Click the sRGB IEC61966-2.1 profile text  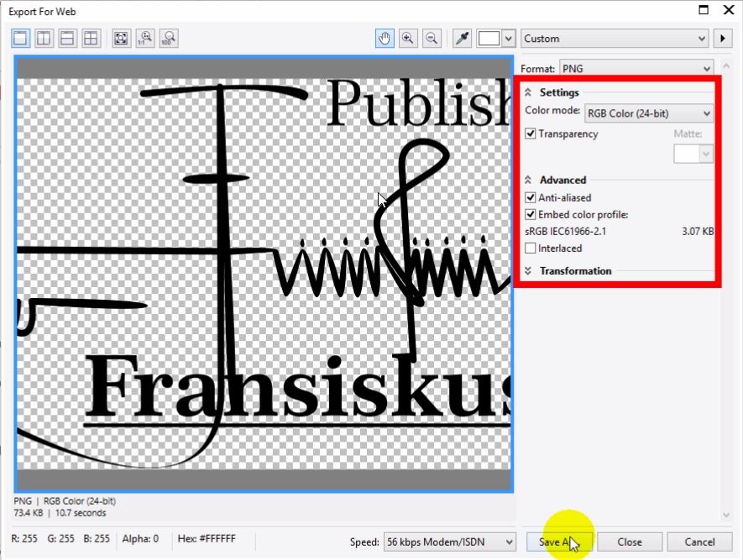565,232
